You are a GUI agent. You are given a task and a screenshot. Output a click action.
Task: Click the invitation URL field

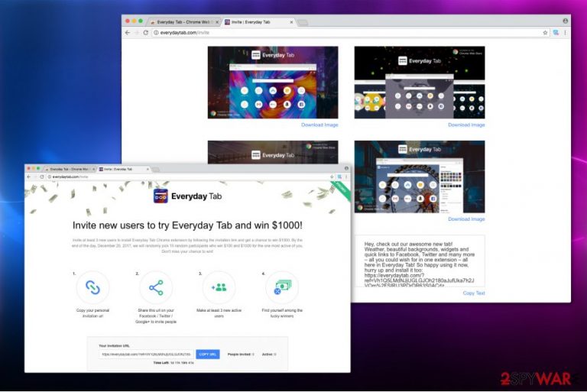(147, 355)
